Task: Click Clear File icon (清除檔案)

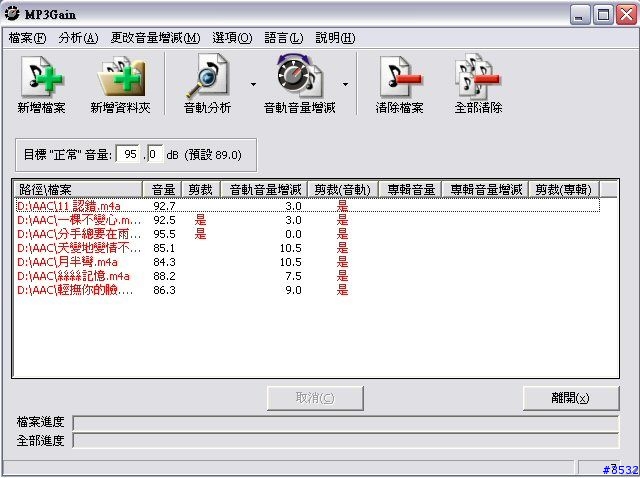Action: click(x=400, y=84)
